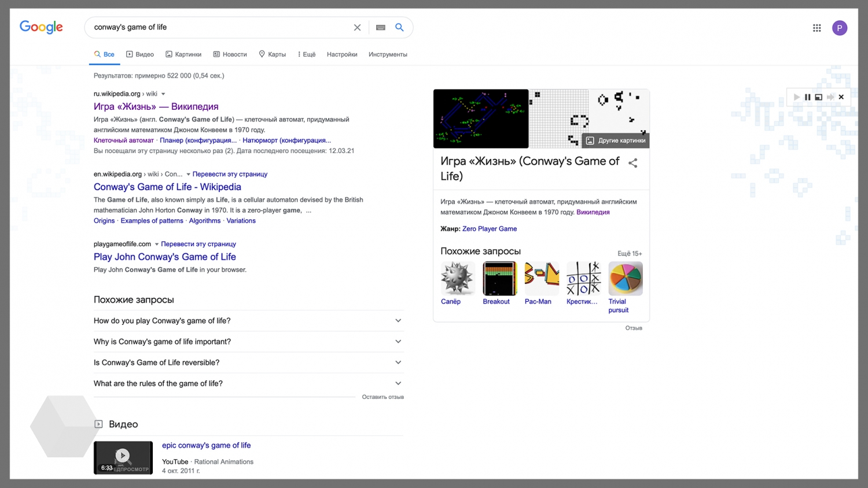Viewport: 868px width, 488px height.
Task: Open the playgameoflife.com result dropdown arrow
Action: click(156, 245)
